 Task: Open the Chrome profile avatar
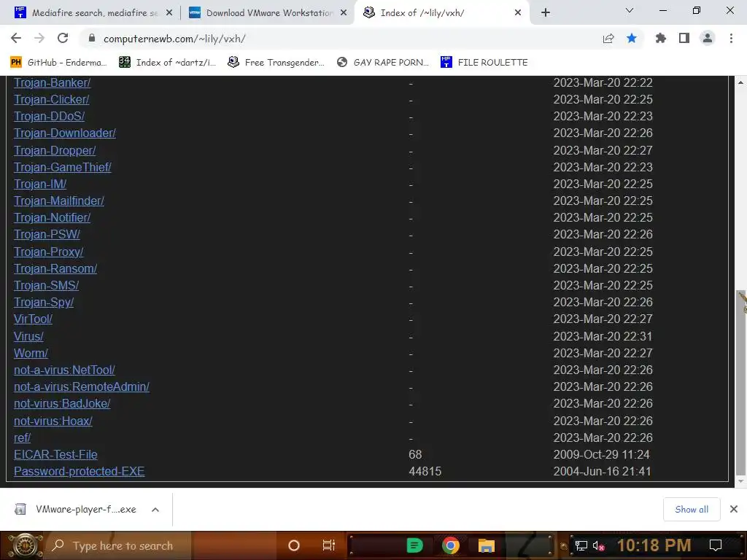pyautogui.click(x=708, y=38)
